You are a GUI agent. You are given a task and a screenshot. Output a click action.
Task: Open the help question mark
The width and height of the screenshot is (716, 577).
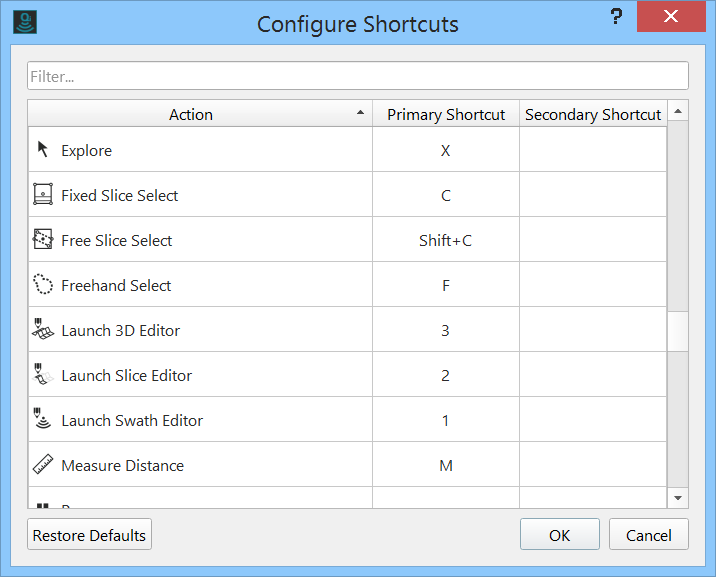pyautogui.click(x=616, y=17)
